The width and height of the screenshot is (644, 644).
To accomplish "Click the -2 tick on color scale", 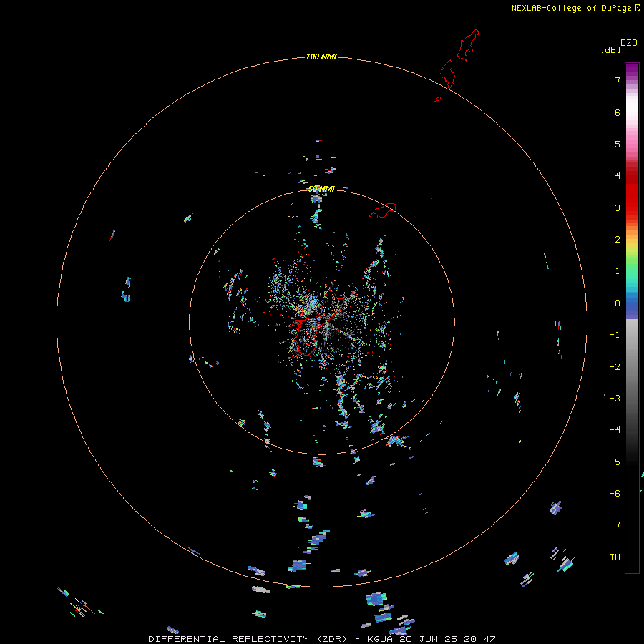I will [615, 367].
